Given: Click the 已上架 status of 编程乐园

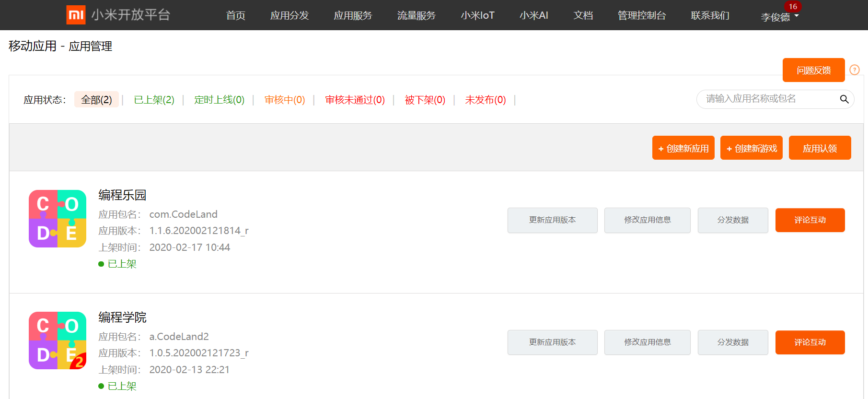Looking at the screenshot, I should 117,264.
